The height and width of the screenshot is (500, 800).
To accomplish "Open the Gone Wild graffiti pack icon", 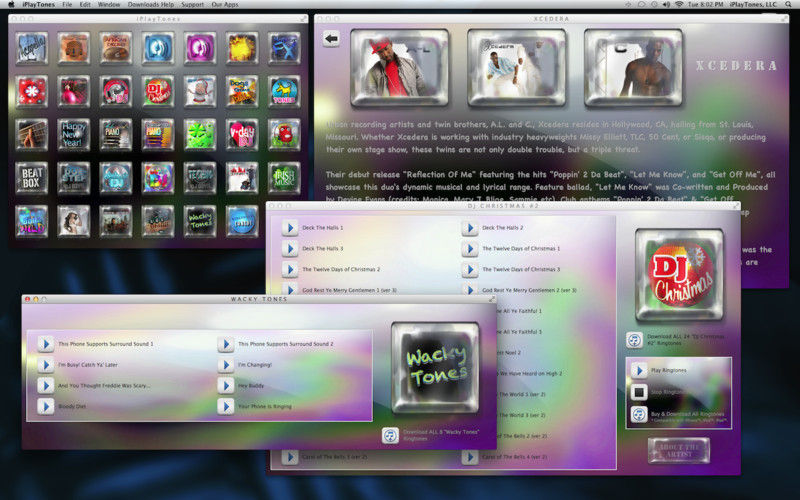I will click(x=32, y=221).
